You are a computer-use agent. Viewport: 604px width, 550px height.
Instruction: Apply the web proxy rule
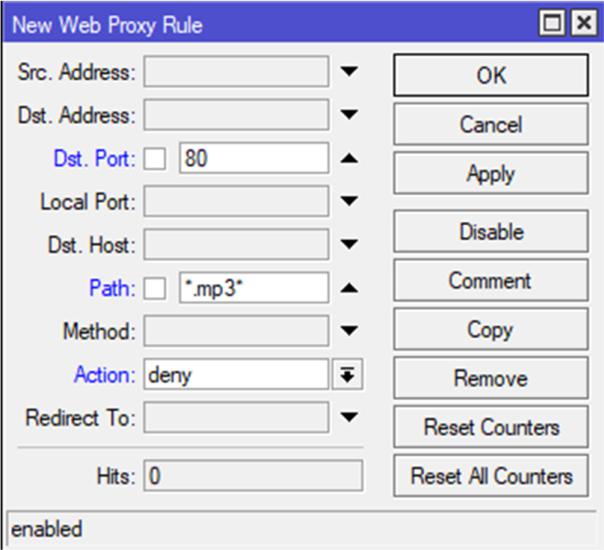point(491,174)
